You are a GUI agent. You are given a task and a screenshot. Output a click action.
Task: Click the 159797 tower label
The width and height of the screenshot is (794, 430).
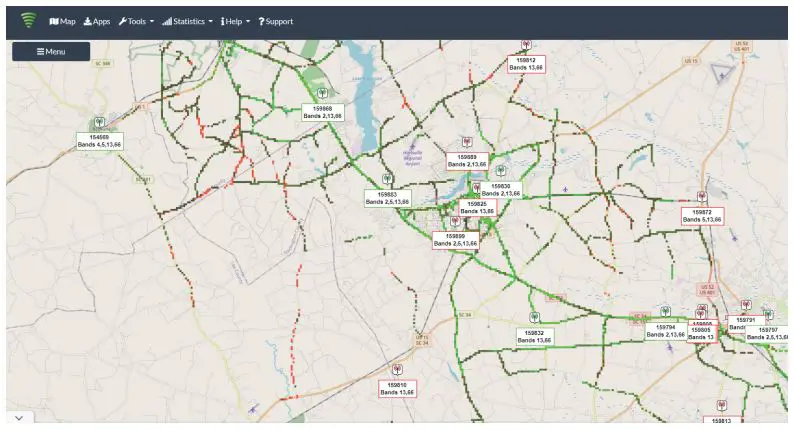pos(767,334)
